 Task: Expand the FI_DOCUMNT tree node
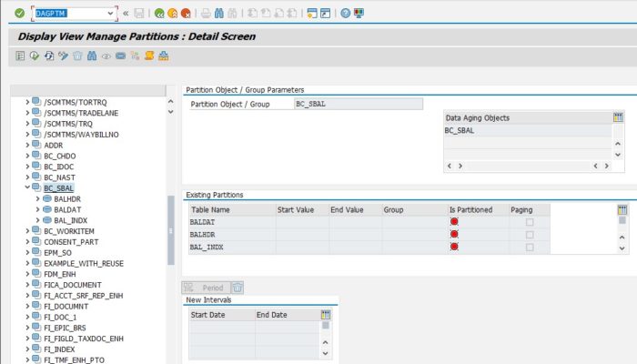[x=27, y=306]
